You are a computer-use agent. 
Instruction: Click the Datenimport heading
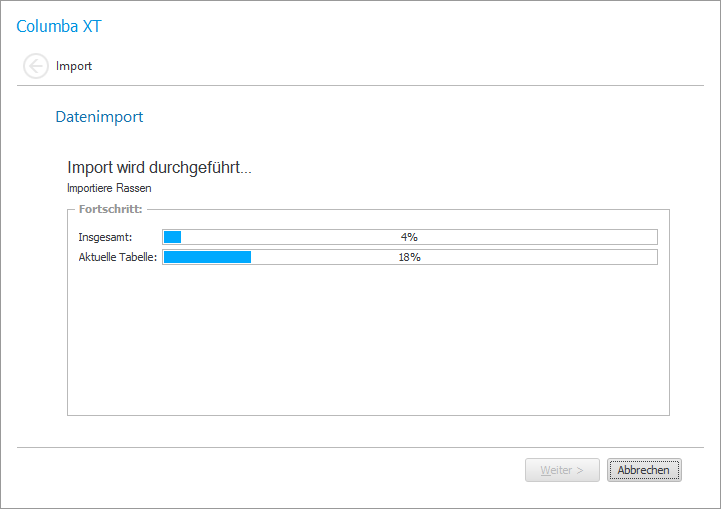click(99, 117)
